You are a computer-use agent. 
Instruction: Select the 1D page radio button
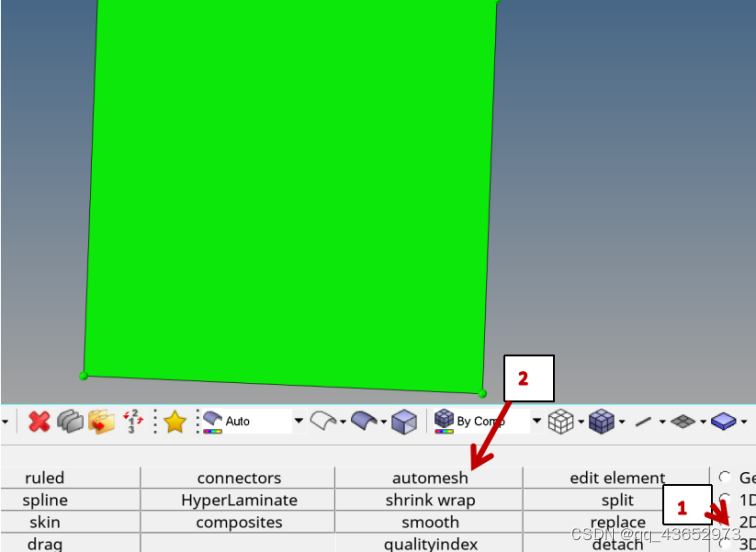(725, 499)
